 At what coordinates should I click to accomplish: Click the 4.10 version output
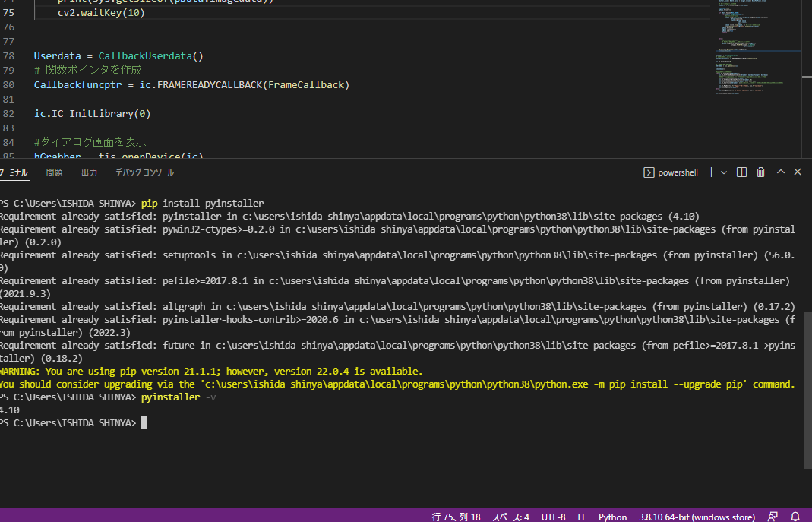tap(10, 410)
